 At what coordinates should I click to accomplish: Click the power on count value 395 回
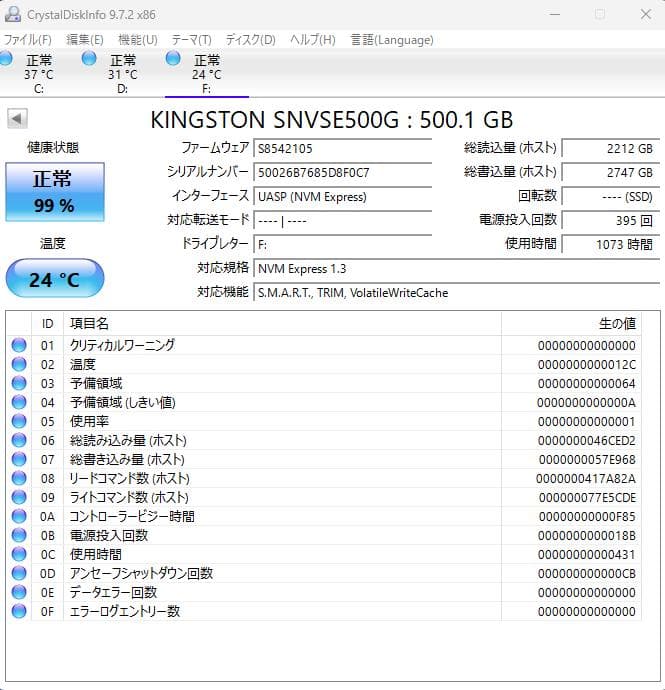click(x=610, y=220)
